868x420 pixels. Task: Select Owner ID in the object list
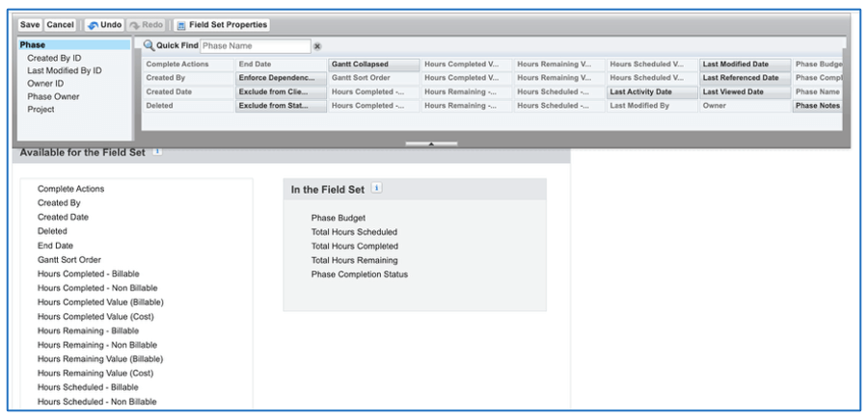click(44, 84)
